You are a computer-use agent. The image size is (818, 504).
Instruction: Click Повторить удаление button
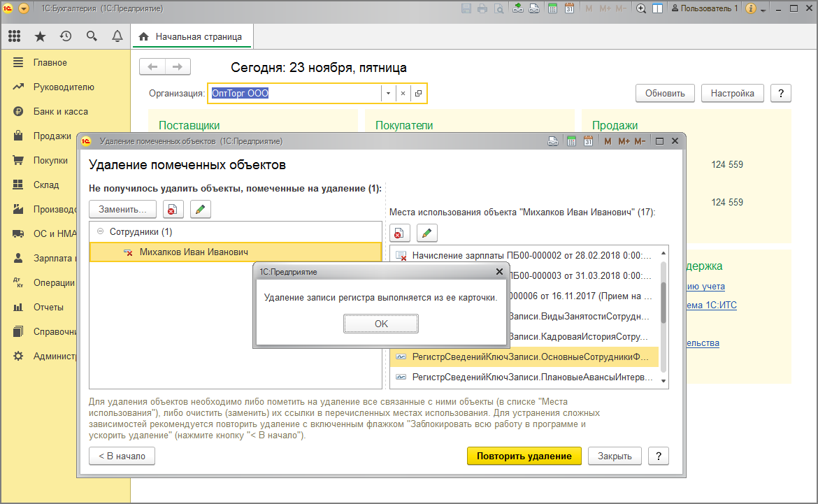click(524, 456)
